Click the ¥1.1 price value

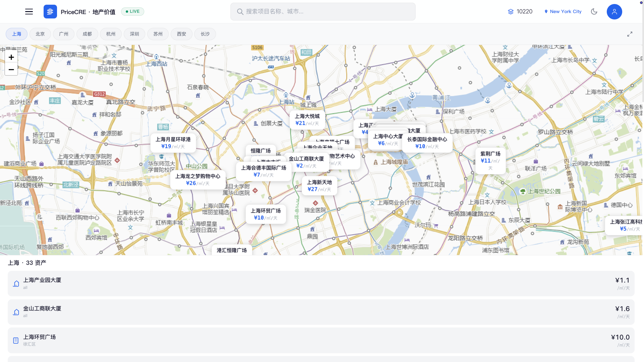pyautogui.click(x=622, y=281)
